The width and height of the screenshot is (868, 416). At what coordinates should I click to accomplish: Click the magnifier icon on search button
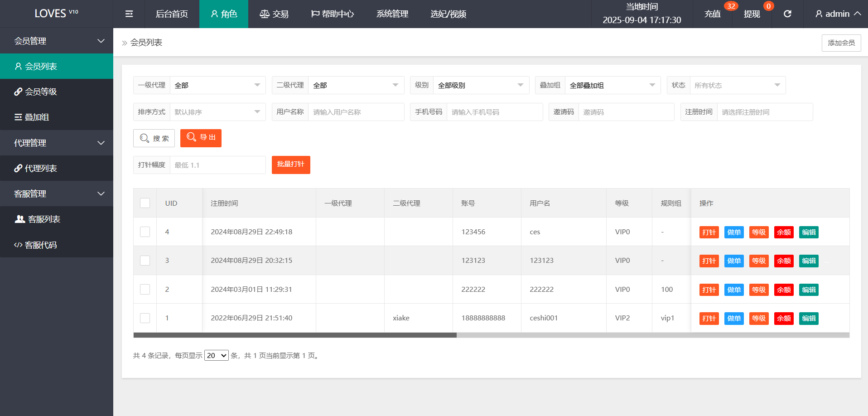tap(145, 138)
